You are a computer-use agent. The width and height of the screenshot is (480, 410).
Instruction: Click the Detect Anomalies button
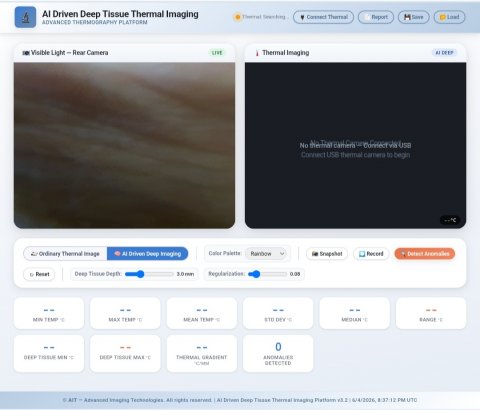425,254
